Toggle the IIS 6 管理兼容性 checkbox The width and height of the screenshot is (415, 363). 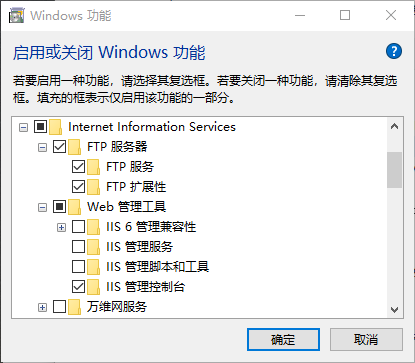point(78,227)
